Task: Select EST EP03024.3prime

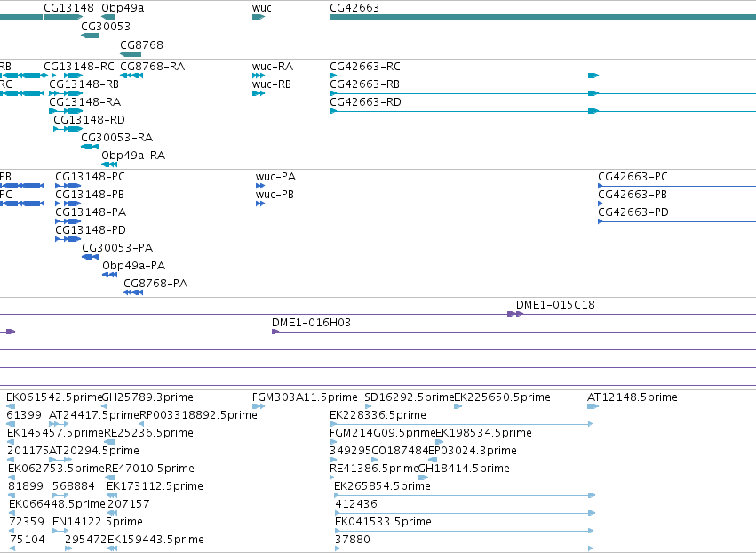Action: tap(473, 451)
